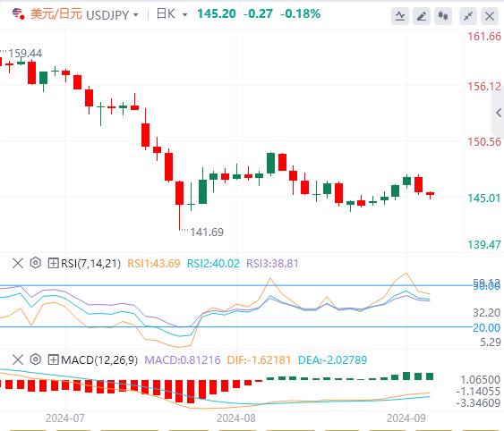This screenshot has height=431, width=504.
Task: Click the USD/JPY flag swap icon
Action: (x=18, y=14)
